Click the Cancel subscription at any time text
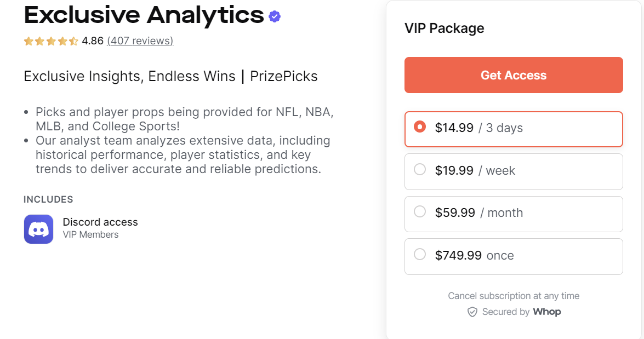644x339 pixels. click(514, 296)
